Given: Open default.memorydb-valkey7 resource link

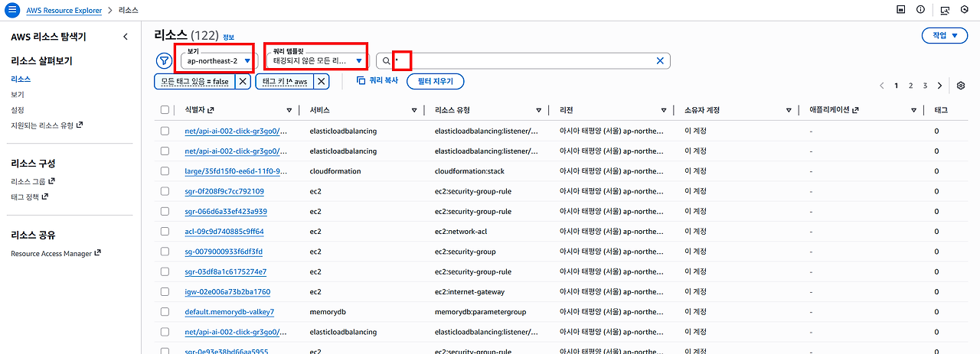Looking at the screenshot, I should (x=230, y=312).
